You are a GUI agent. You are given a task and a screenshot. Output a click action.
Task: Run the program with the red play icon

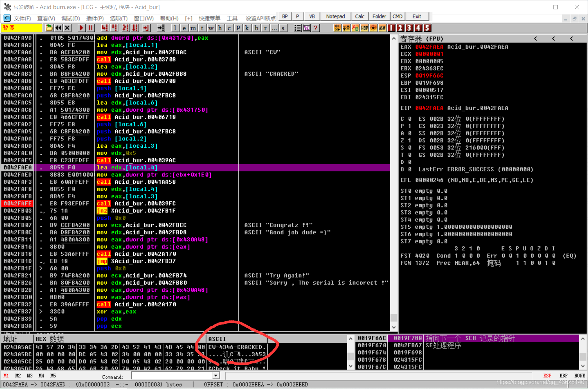[81, 28]
